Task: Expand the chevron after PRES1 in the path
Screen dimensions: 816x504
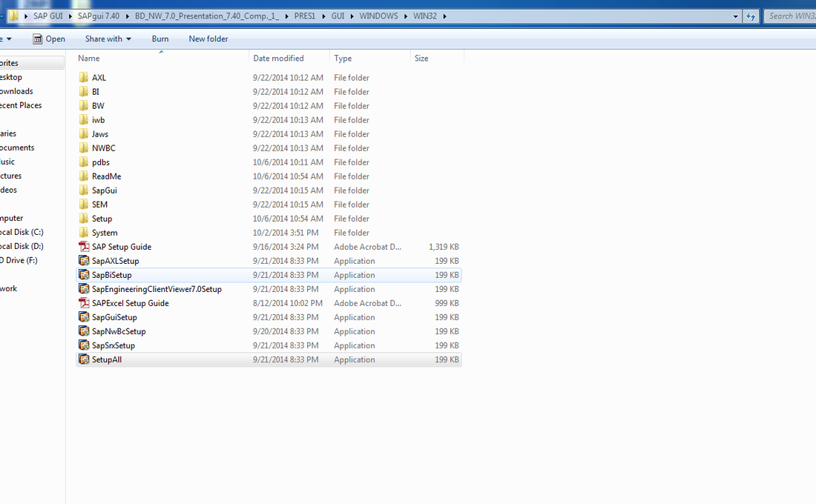Action: 323,16
